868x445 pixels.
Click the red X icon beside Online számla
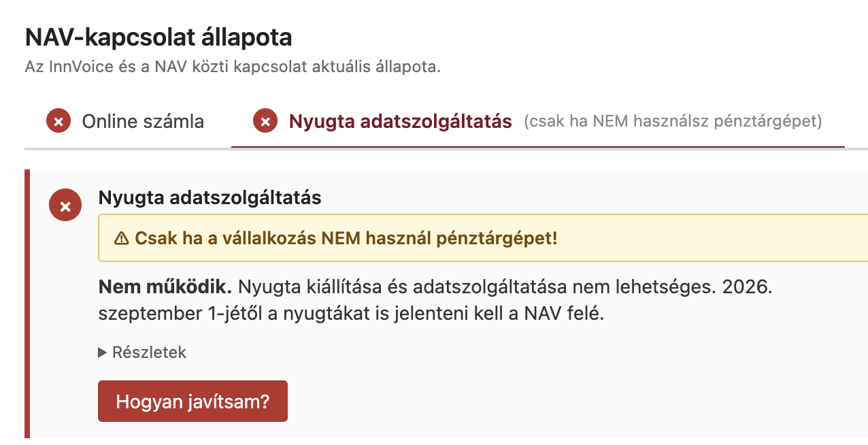click(x=59, y=122)
